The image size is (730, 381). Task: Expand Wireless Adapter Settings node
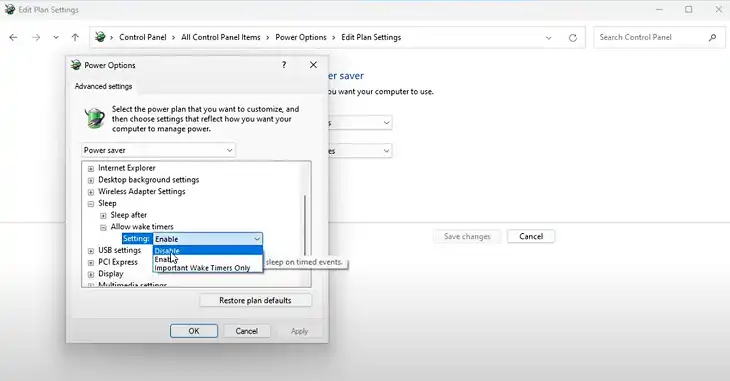click(x=91, y=191)
